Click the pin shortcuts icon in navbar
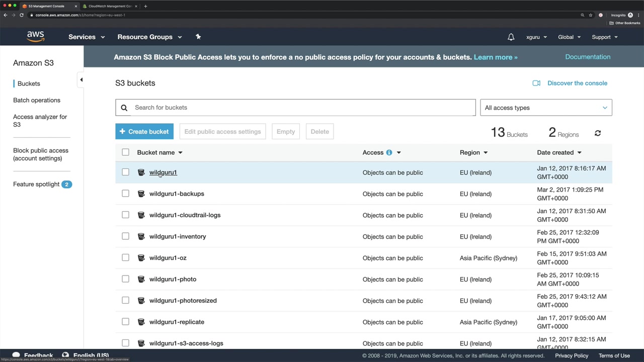Image resolution: width=644 pixels, height=362 pixels. (x=198, y=37)
